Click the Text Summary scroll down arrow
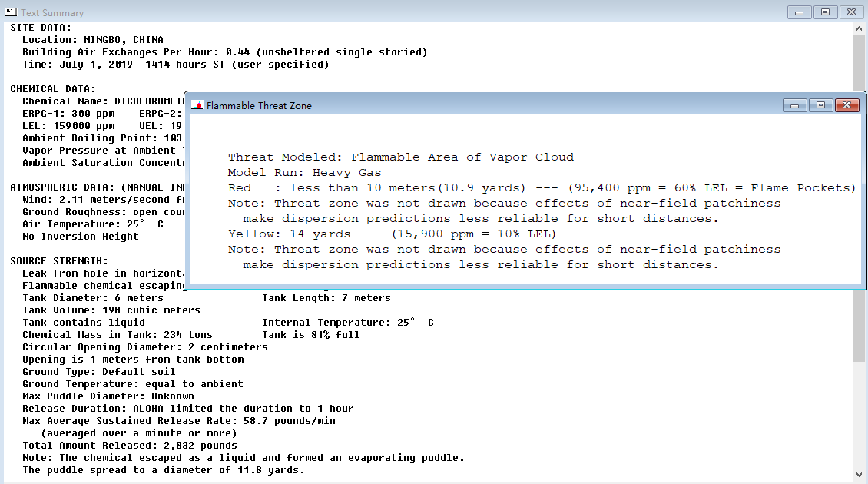868x484 pixels. (859, 475)
